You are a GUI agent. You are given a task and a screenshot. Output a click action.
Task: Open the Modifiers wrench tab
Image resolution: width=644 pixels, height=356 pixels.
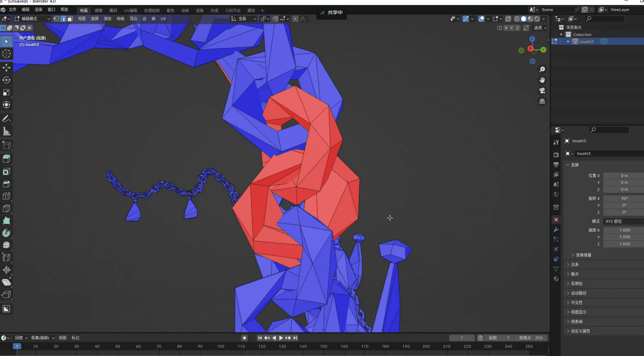(x=556, y=230)
